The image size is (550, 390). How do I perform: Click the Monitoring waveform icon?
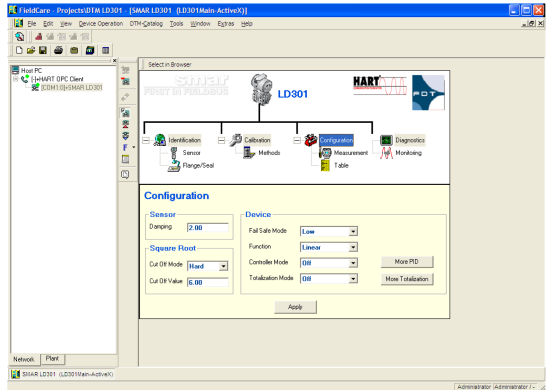(x=386, y=153)
